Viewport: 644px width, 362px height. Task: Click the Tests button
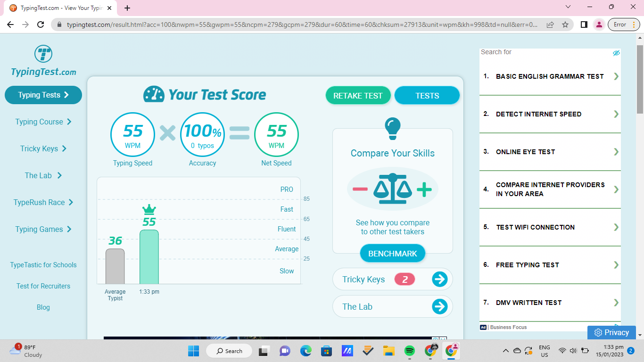click(x=427, y=96)
